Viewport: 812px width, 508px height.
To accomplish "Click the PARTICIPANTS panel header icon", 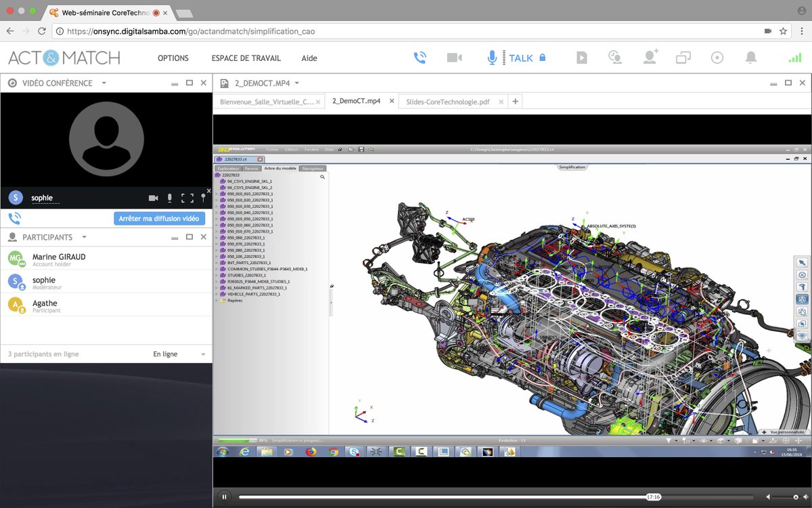I will tap(12, 237).
